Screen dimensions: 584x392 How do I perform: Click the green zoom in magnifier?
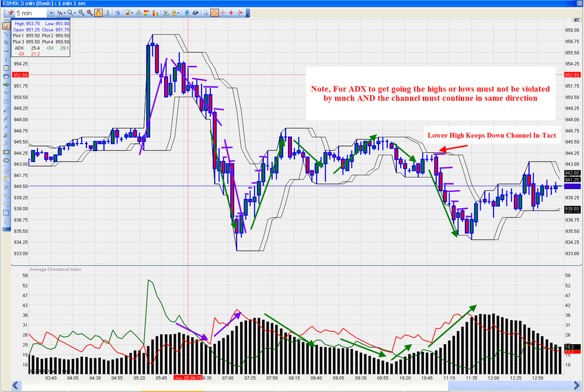click(x=81, y=13)
